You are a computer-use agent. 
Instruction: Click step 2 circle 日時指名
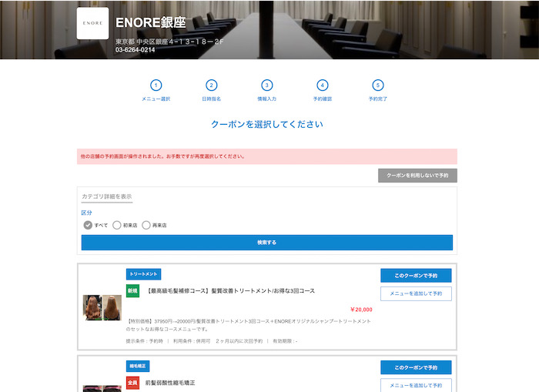pos(212,85)
